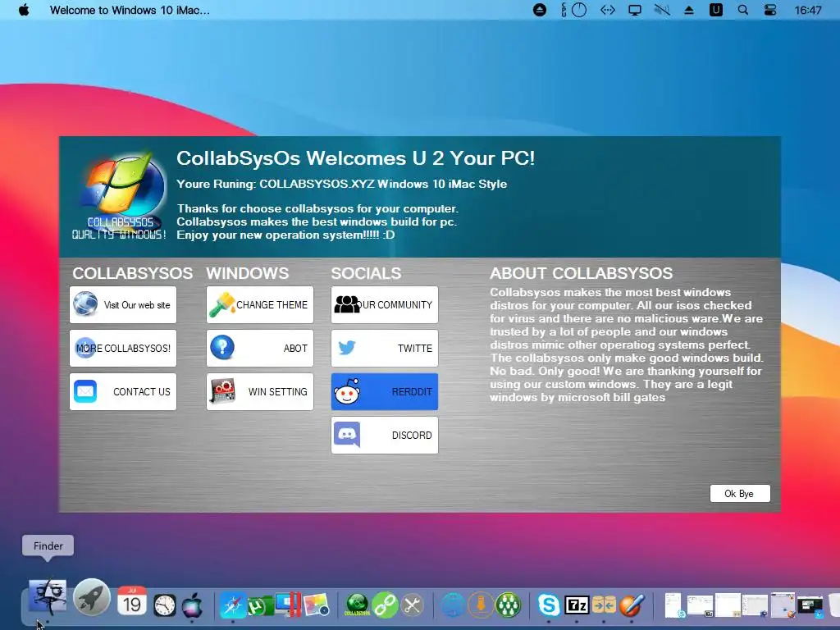Open Control Center toggles icon in menu bar
This screenshot has height=630, width=840.
tap(770, 10)
